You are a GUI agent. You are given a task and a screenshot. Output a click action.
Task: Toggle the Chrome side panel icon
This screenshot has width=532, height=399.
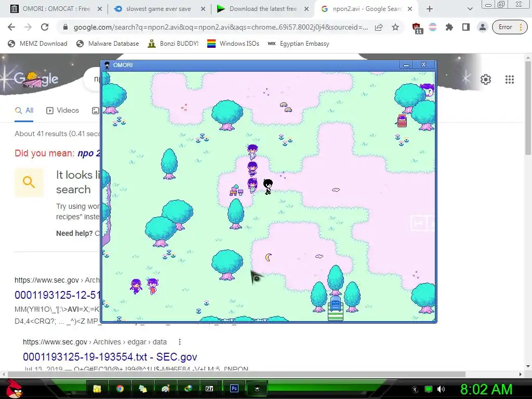466,27
